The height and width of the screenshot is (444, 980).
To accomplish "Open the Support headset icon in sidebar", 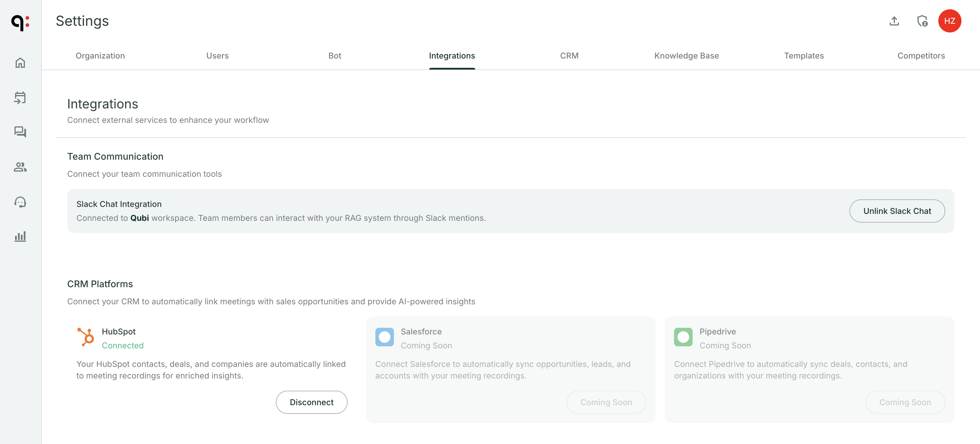I will pyautogui.click(x=20, y=202).
